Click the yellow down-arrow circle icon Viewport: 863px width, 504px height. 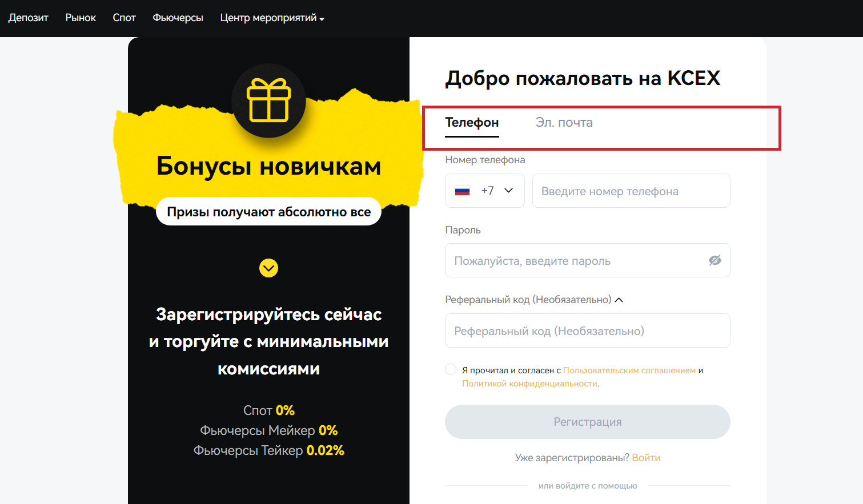click(x=268, y=268)
